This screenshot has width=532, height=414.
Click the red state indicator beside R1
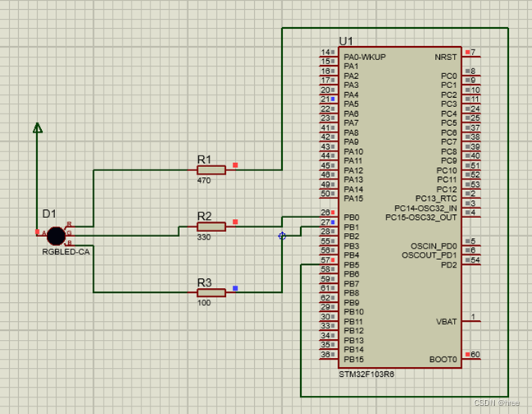[x=235, y=165]
